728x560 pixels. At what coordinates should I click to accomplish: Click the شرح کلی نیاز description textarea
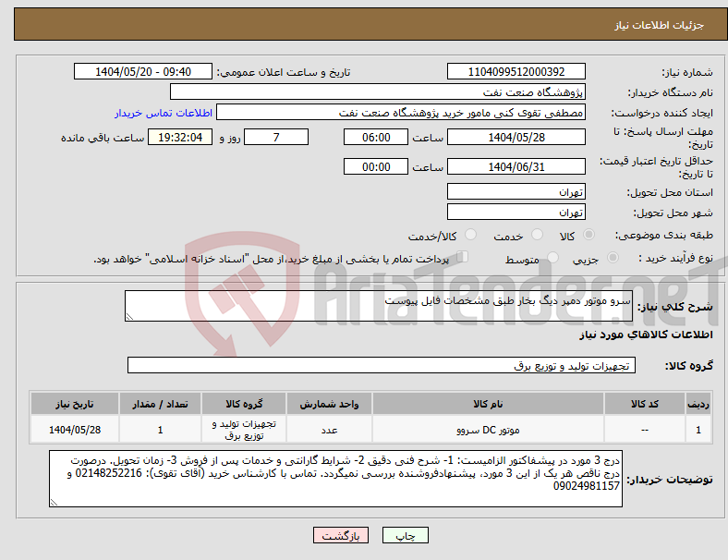[379, 306]
